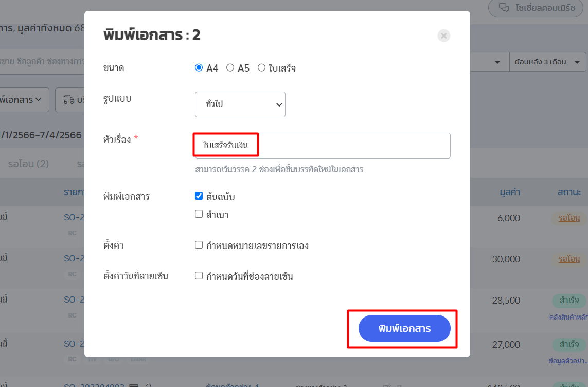Click the มูลค่า column header
The width and height of the screenshot is (588, 387).
click(510, 192)
